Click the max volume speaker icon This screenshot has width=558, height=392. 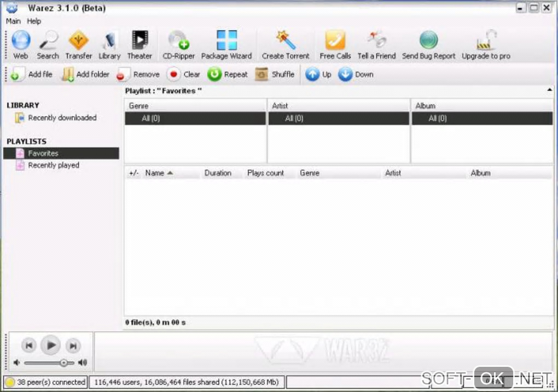[83, 363]
